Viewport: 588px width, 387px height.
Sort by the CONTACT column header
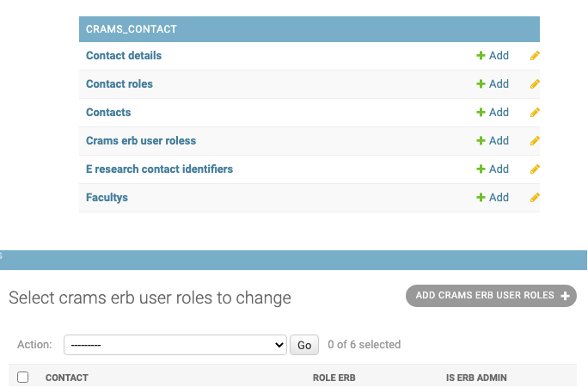coord(67,378)
